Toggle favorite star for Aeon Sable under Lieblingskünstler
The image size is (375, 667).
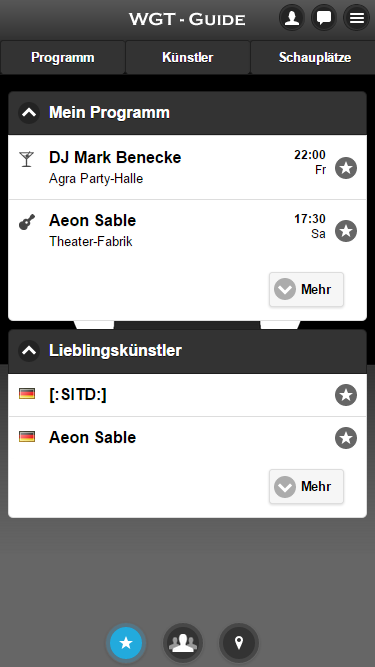click(x=346, y=438)
